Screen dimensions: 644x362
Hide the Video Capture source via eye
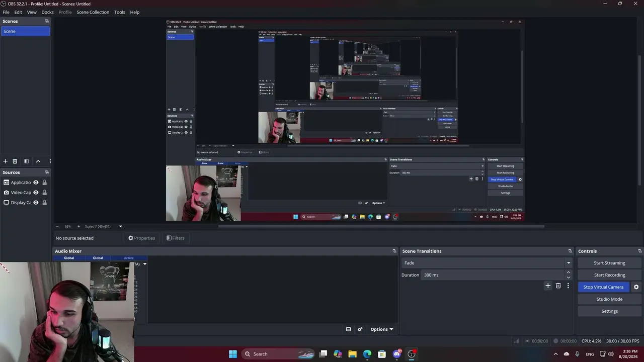coord(36,193)
